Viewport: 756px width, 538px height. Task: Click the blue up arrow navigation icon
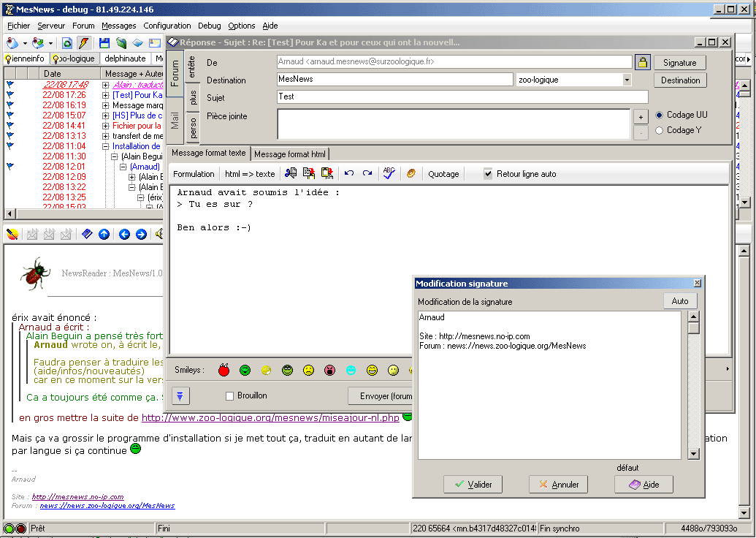[104, 235]
